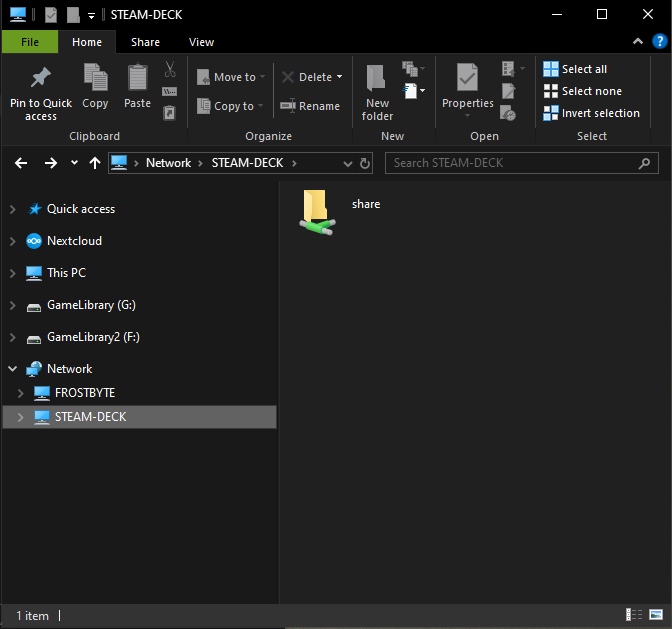This screenshot has height=629, width=672.
Task: Switch to details view in status bar
Action: tap(634, 615)
